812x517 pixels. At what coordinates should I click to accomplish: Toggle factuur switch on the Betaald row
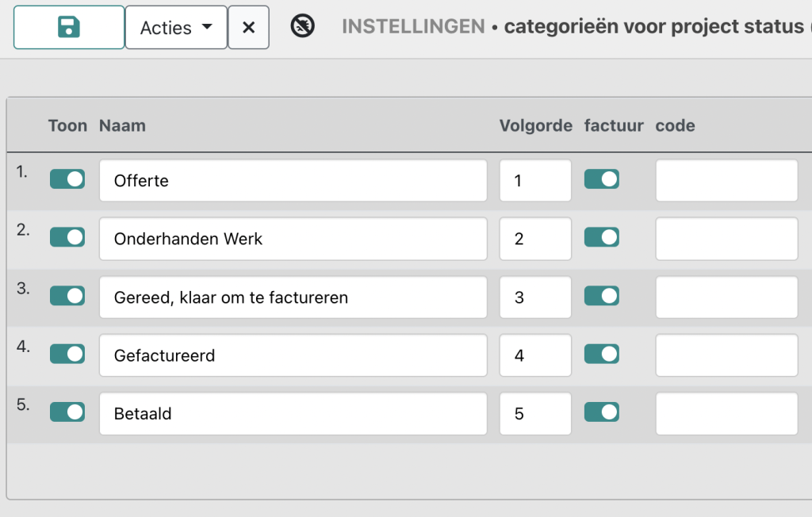602,412
